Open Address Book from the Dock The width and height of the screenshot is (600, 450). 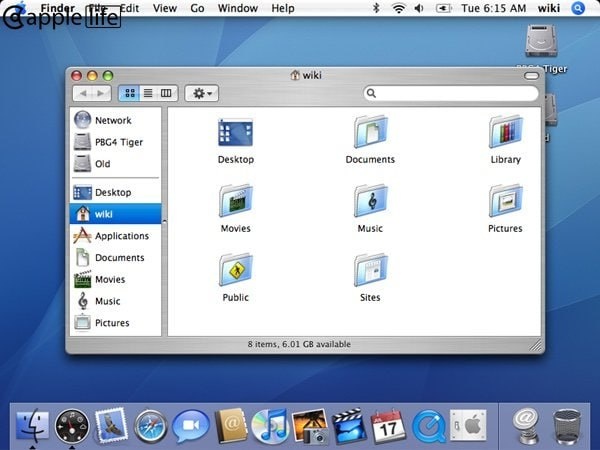[231, 426]
